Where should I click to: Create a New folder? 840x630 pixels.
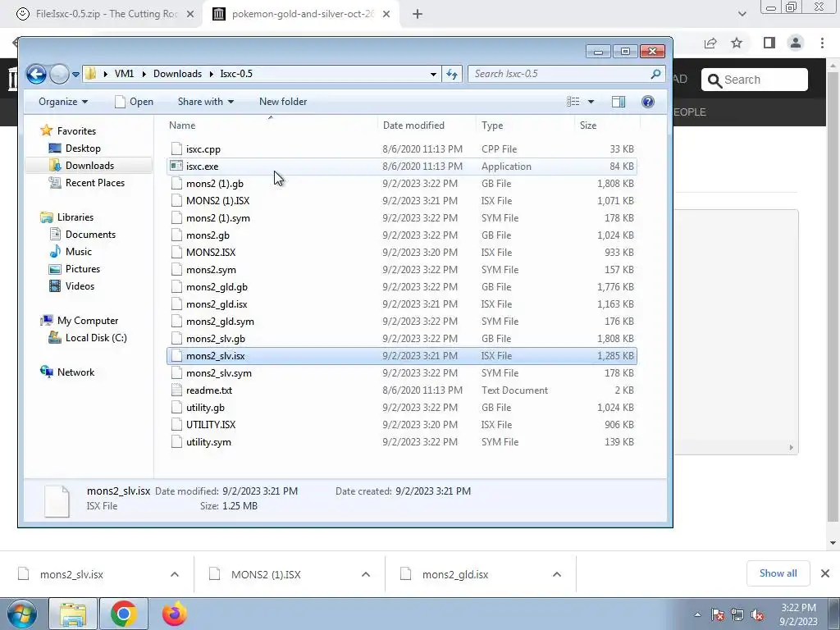pos(283,102)
